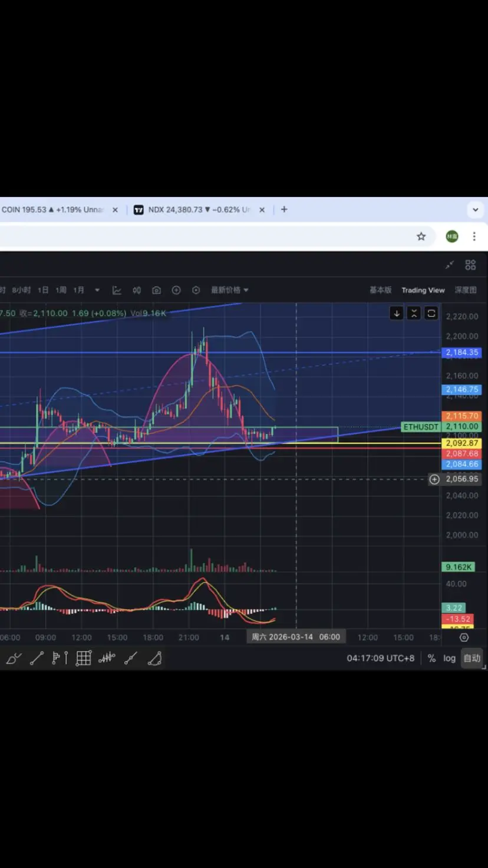Select the measure ruler tool
This screenshot has width=488, height=868.
click(154, 658)
